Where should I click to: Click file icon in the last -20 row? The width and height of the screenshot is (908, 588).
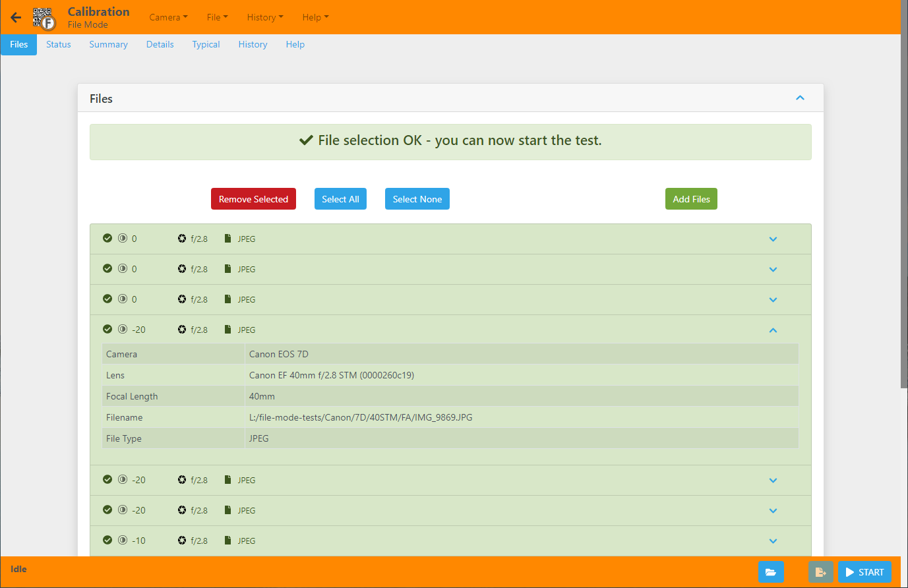[227, 510]
